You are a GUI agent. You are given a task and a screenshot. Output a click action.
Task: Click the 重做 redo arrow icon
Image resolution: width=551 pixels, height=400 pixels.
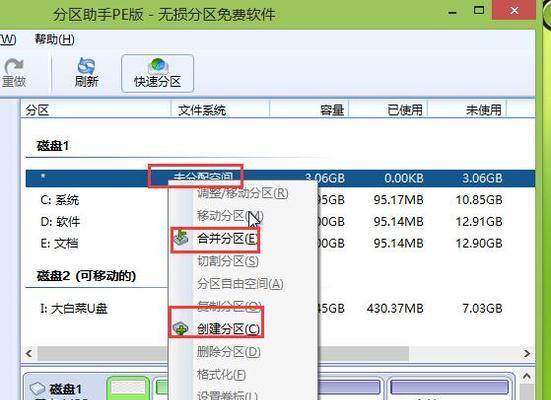pos(14,66)
